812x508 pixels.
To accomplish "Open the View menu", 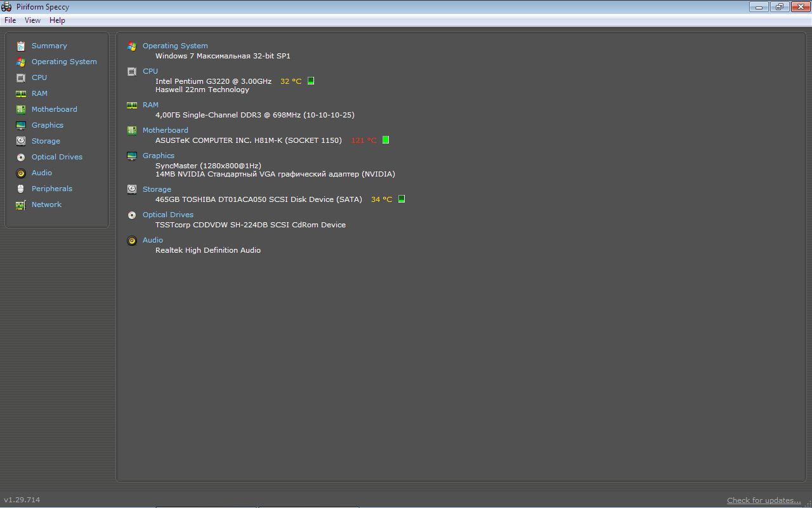I will (x=32, y=20).
